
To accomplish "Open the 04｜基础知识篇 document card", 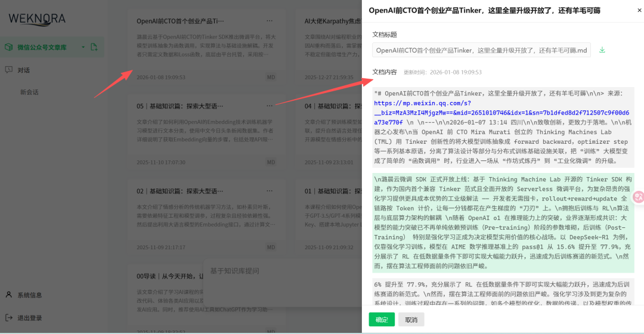I will point(329,134).
